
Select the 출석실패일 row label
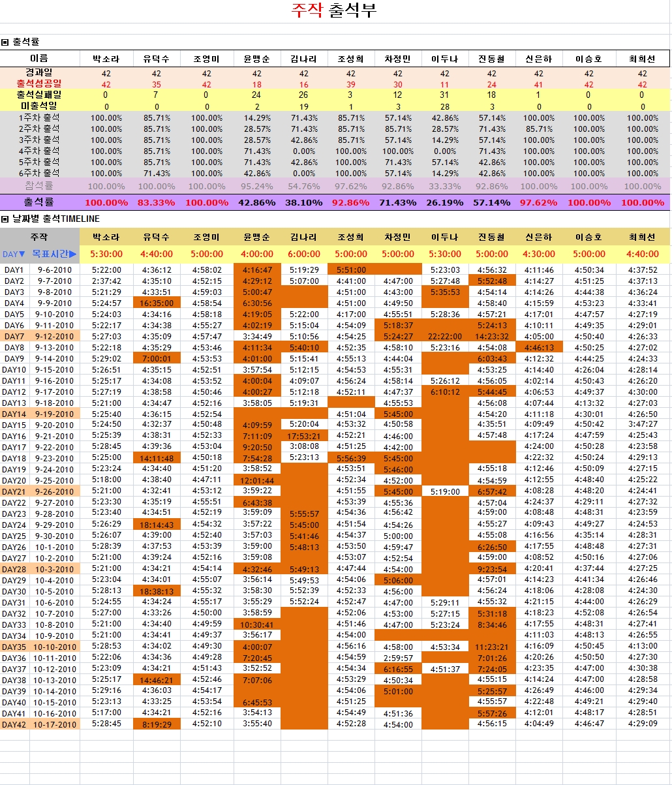click(x=39, y=95)
